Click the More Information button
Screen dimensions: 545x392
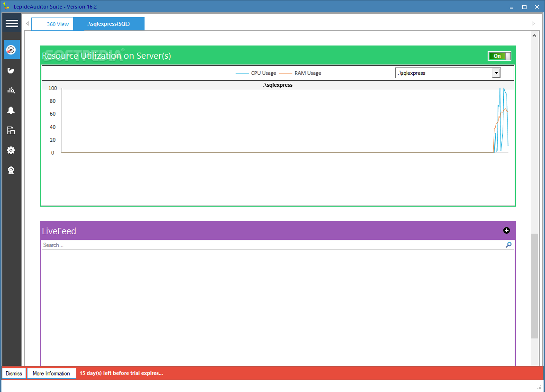52,373
